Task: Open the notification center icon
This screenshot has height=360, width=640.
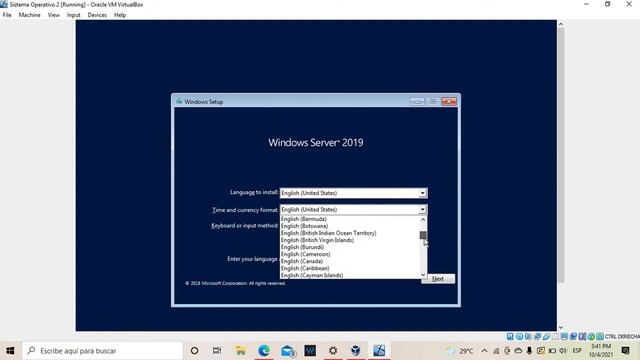Action: click(625, 351)
